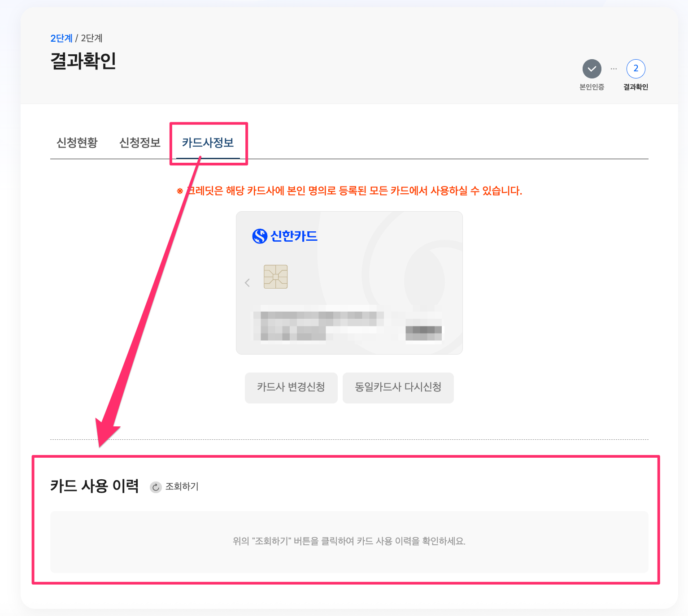Screen dimensions: 688x616
Task: Click the 조회하기 text link
Action: (182, 486)
